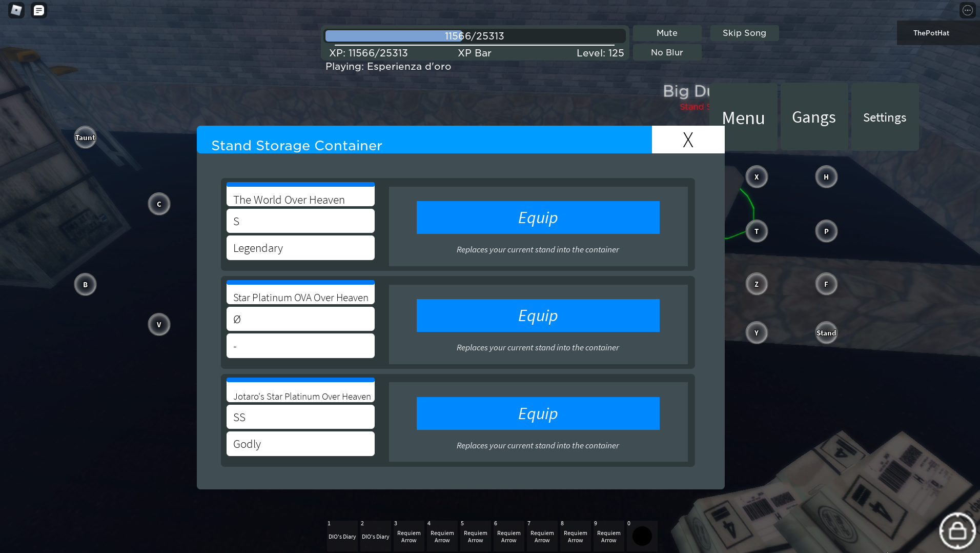
Task: Tap the Z ability button
Action: point(757,284)
